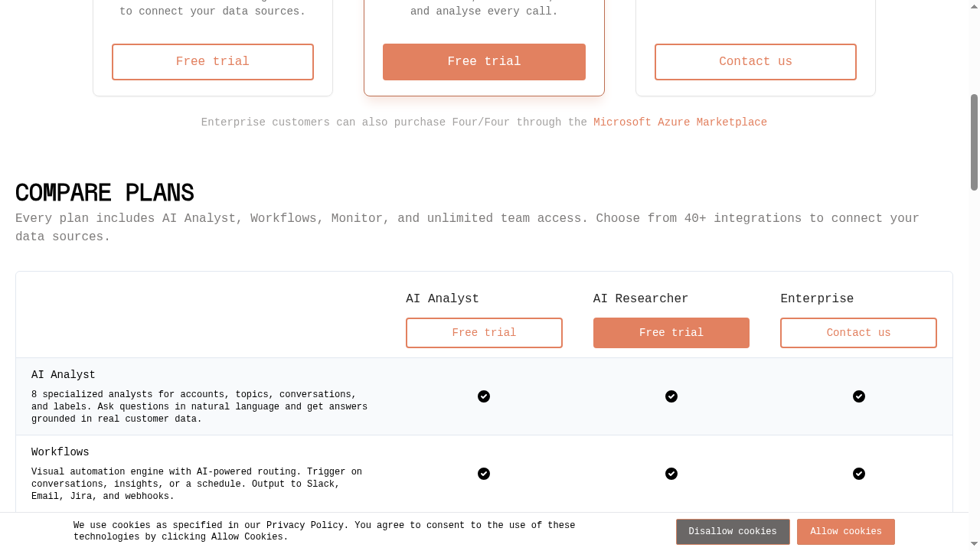Click the COMPARE PLANS heading
The height and width of the screenshot is (551, 980).
pos(105,192)
